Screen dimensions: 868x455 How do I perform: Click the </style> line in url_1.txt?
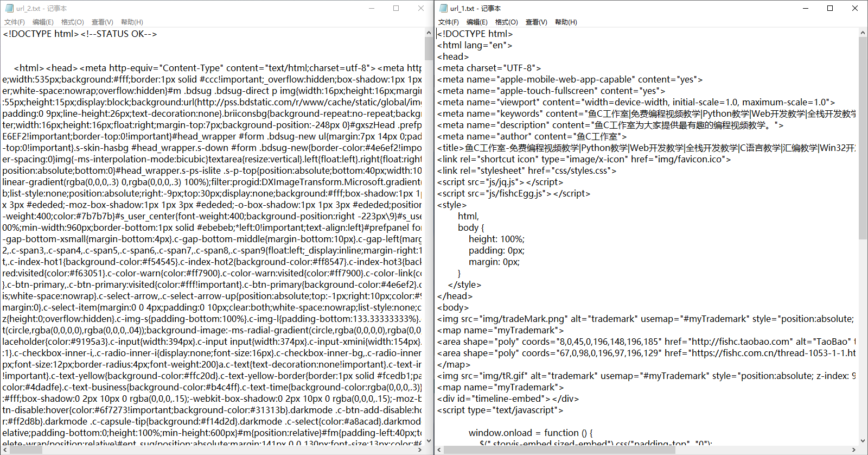(x=464, y=285)
